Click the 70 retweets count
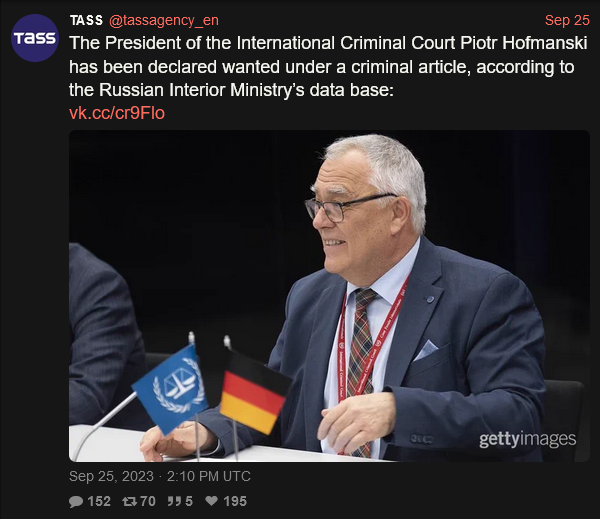 pyautogui.click(x=148, y=501)
